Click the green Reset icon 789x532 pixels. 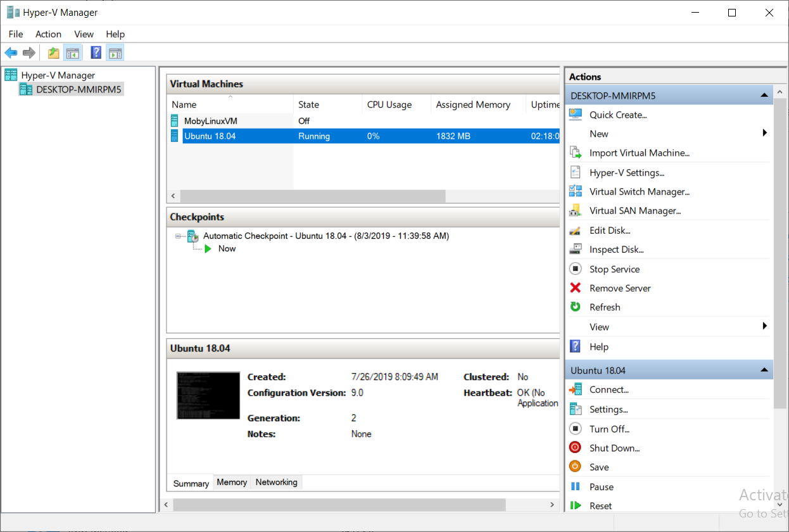576,505
